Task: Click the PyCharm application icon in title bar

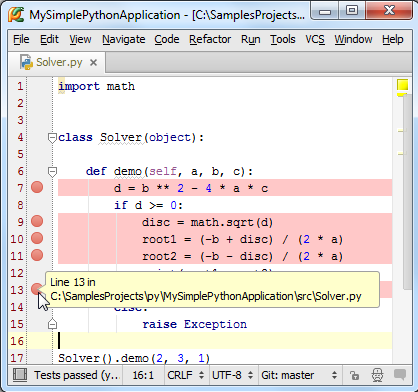Action: pyautogui.click(x=16, y=14)
